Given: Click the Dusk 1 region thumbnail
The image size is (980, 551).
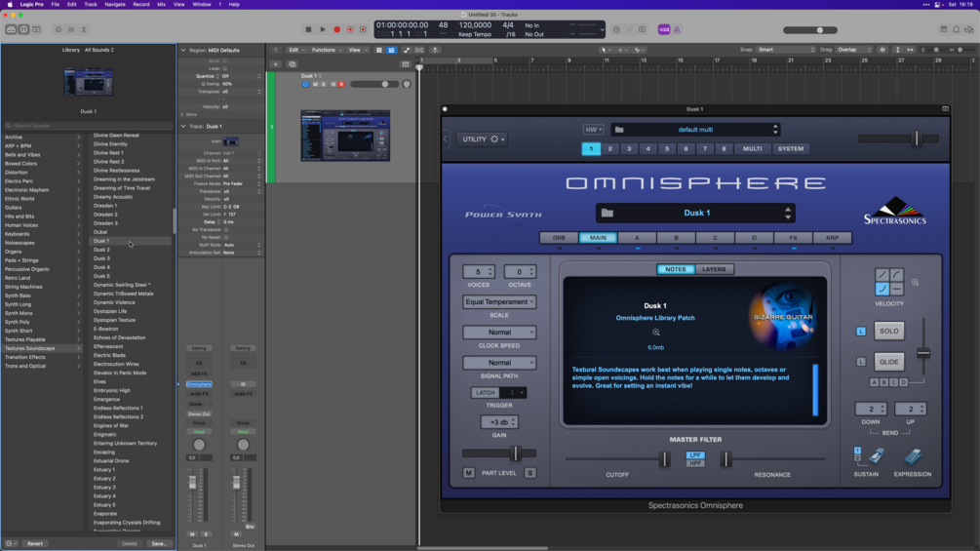Looking at the screenshot, I should pyautogui.click(x=345, y=136).
